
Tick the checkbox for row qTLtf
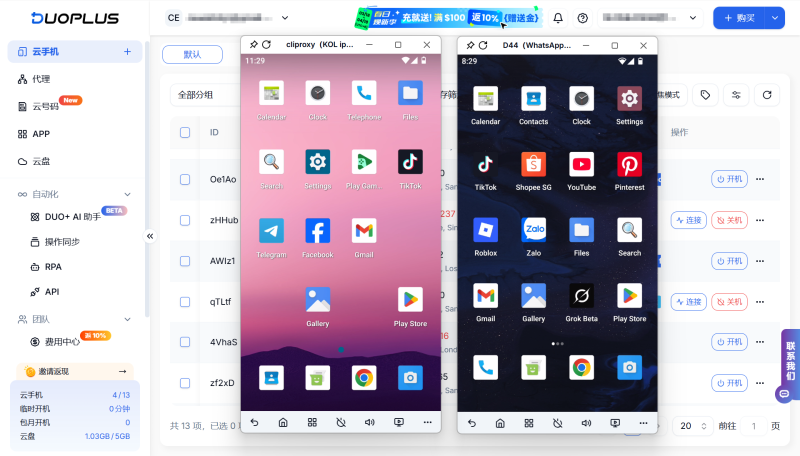coord(185,302)
